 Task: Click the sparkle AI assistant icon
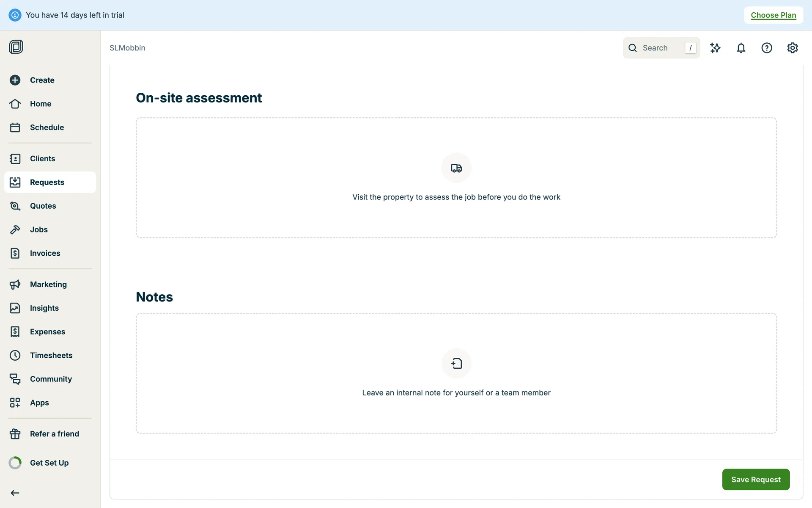coord(715,48)
